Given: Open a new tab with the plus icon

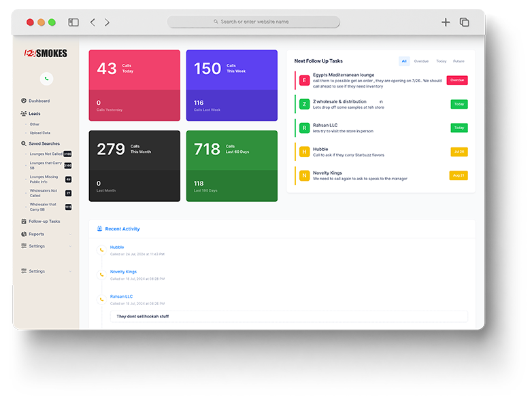Looking at the screenshot, I should click(446, 22).
